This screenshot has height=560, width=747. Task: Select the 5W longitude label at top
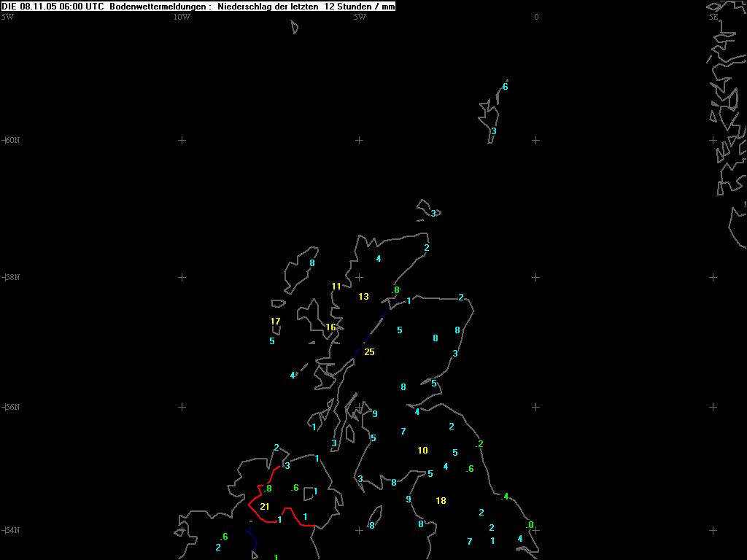[x=360, y=17]
